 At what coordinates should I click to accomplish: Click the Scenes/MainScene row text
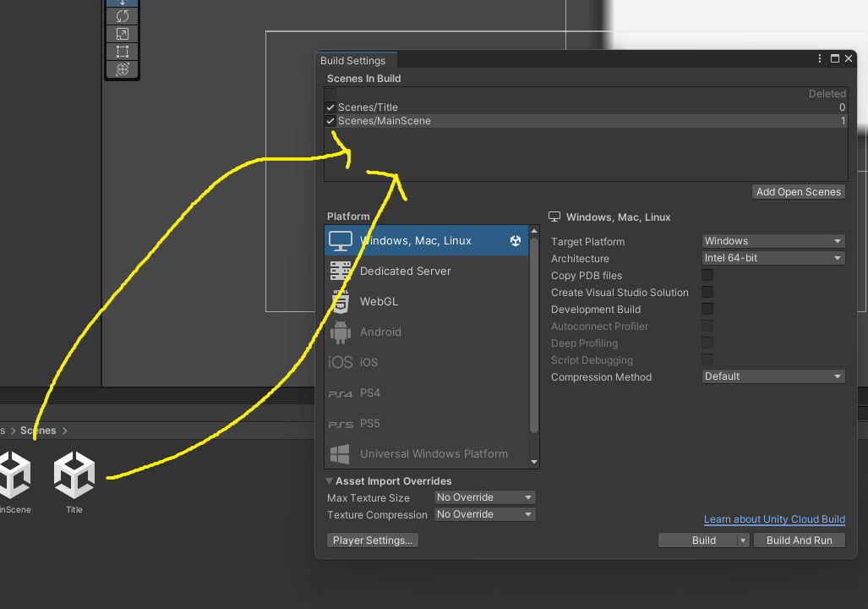[385, 121]
